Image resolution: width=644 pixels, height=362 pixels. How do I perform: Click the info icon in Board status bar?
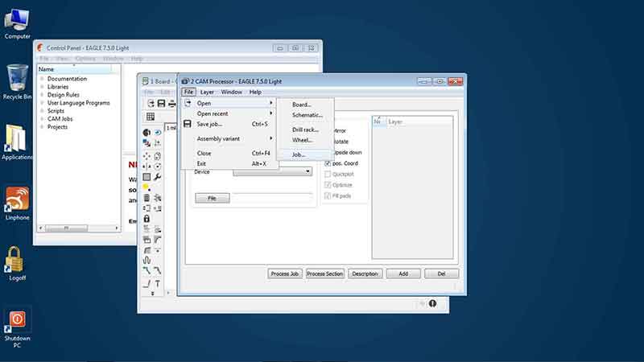pyautogui.click(x=432, y=303)
